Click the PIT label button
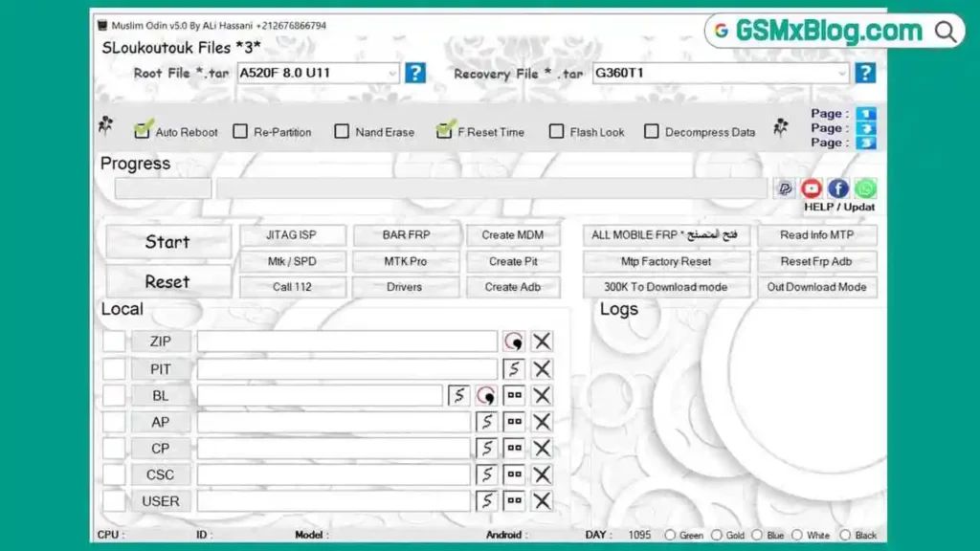The image size is (980, 551). (x=161, y=368)
